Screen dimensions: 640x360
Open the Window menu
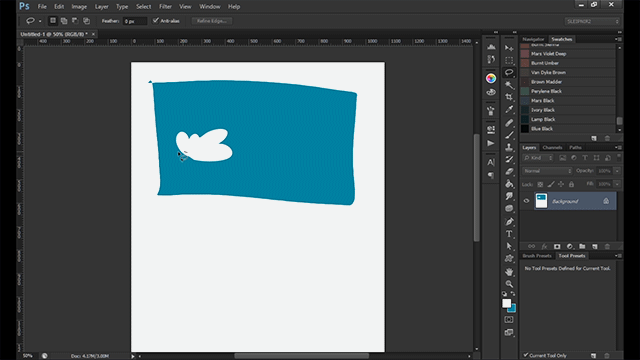pos(210,7)
